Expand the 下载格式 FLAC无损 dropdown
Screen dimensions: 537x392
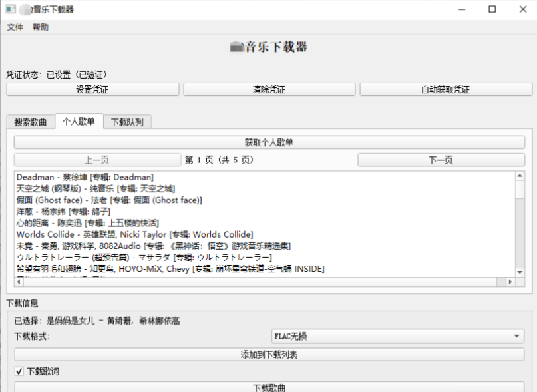[397, 337]
